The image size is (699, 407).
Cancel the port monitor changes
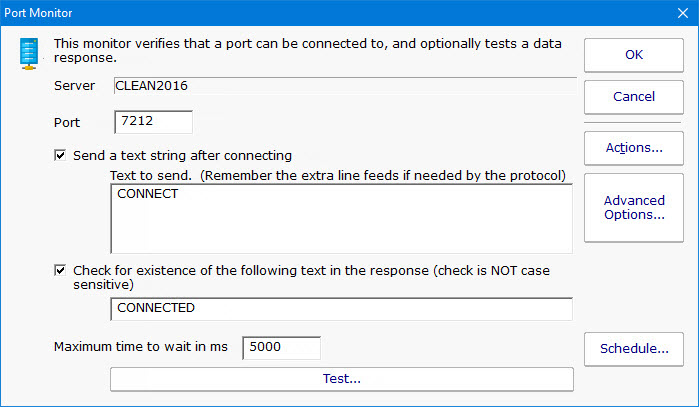pos(633,97)
